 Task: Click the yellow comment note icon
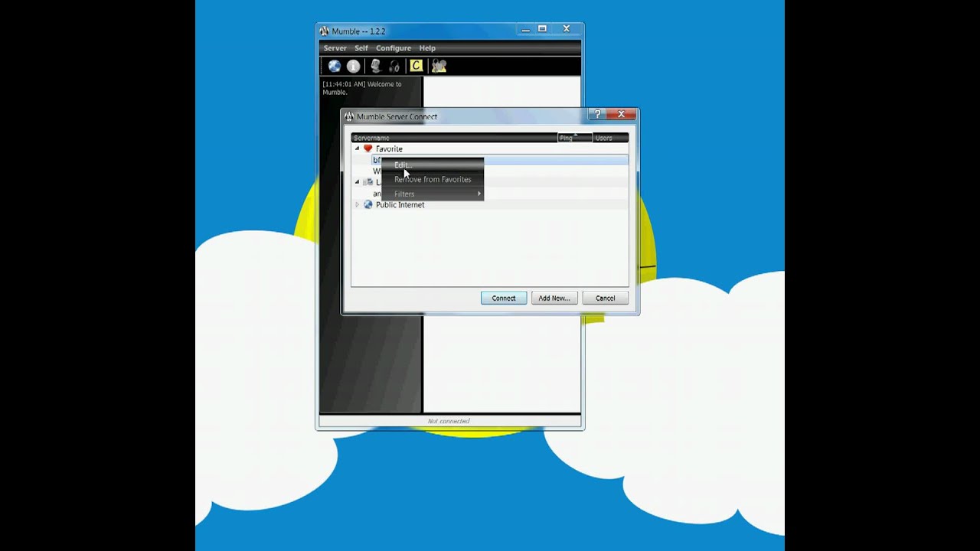pyautogui.click(x=416, y=66)
